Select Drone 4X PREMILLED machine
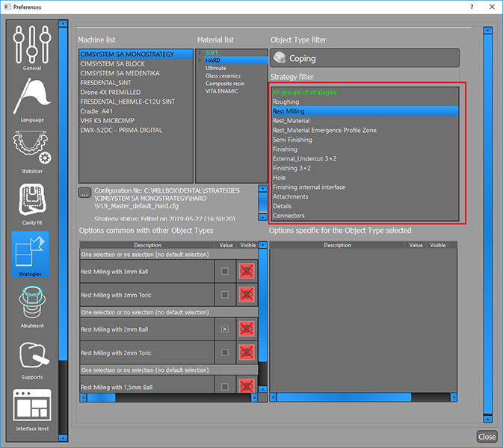 tap(136, 92)
